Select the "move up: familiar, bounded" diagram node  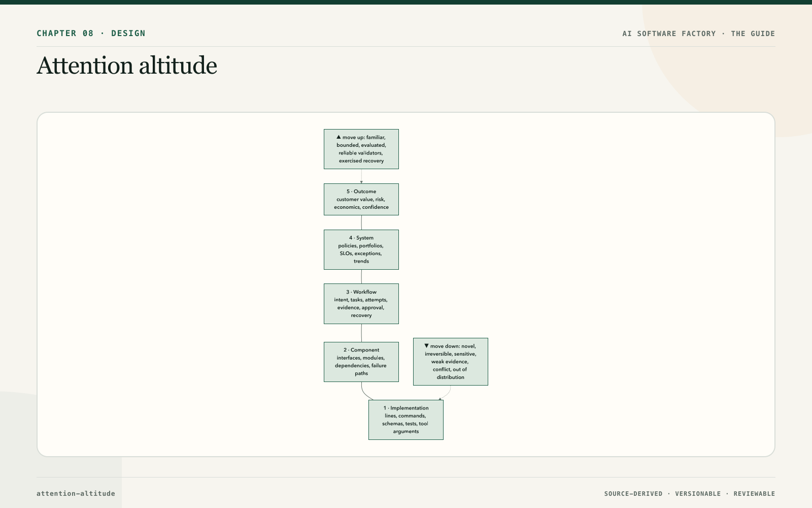tap(361, 149)
